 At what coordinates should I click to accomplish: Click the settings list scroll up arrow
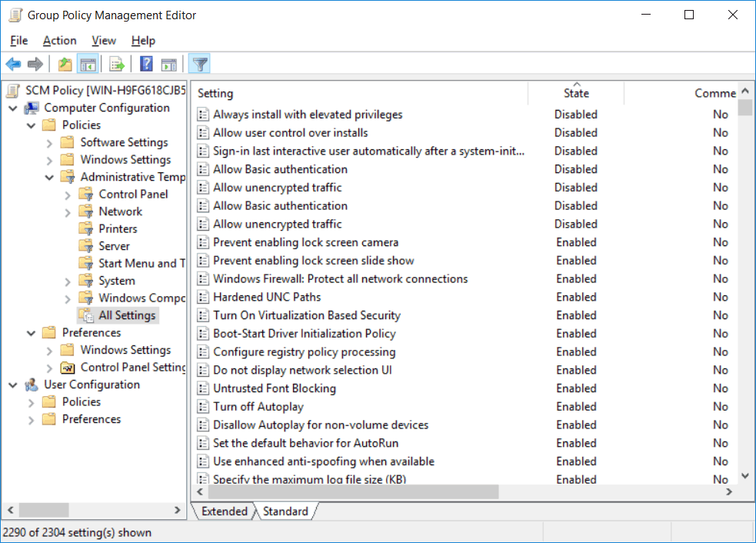(x=745, y=91)
